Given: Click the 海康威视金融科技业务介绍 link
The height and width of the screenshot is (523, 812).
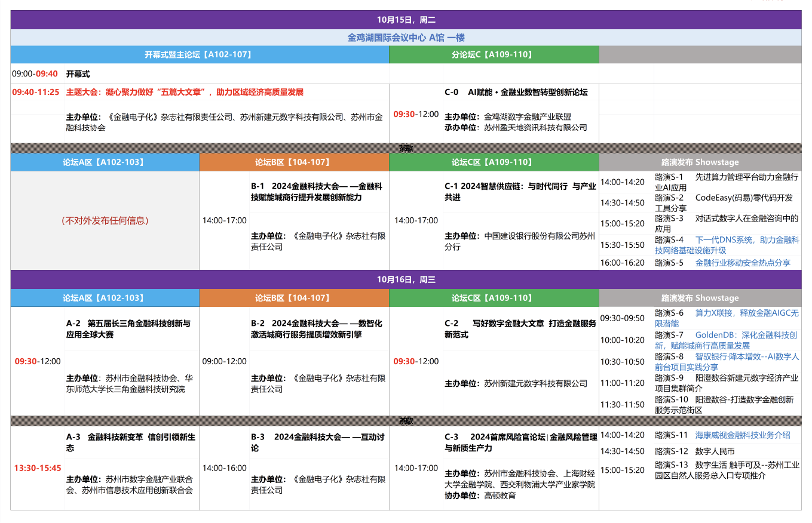Looking at the screenshot, I should [x=743, y=435].
